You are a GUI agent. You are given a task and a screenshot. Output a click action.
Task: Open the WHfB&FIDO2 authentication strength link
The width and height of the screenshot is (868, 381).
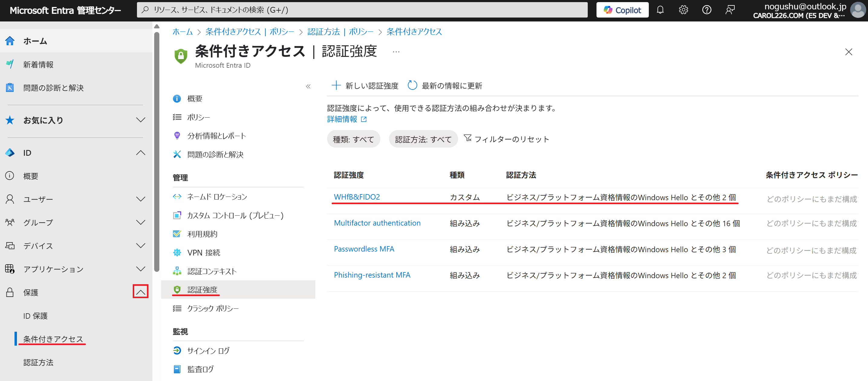tap(356, 197)
